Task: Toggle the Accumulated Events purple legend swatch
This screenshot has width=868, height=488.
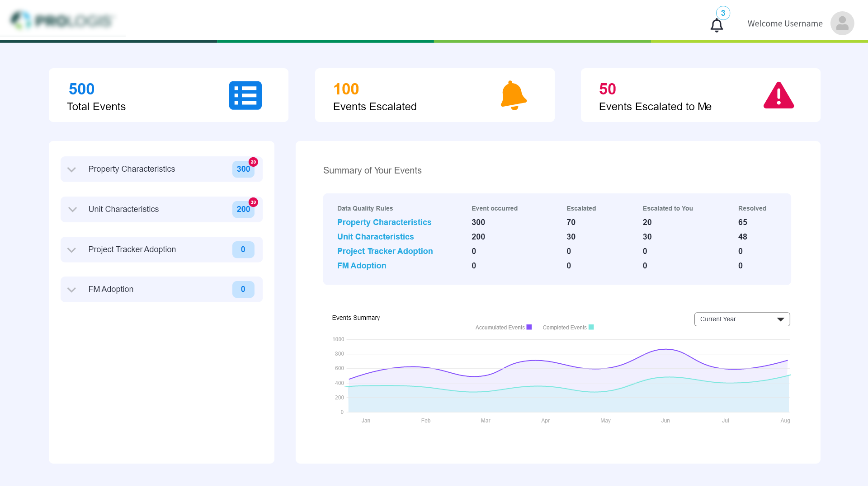Action: click(529, 327)
